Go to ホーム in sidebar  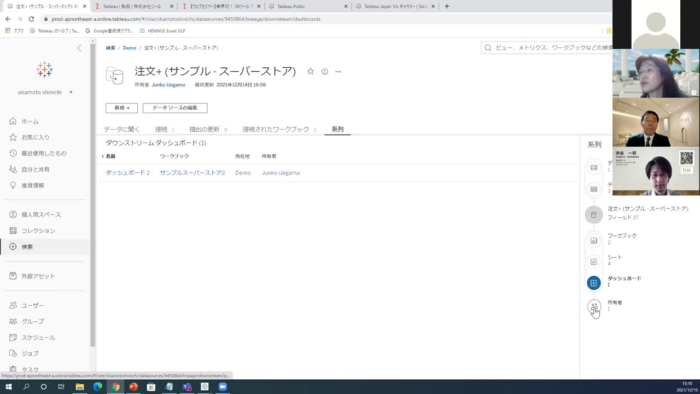(29, 121)
